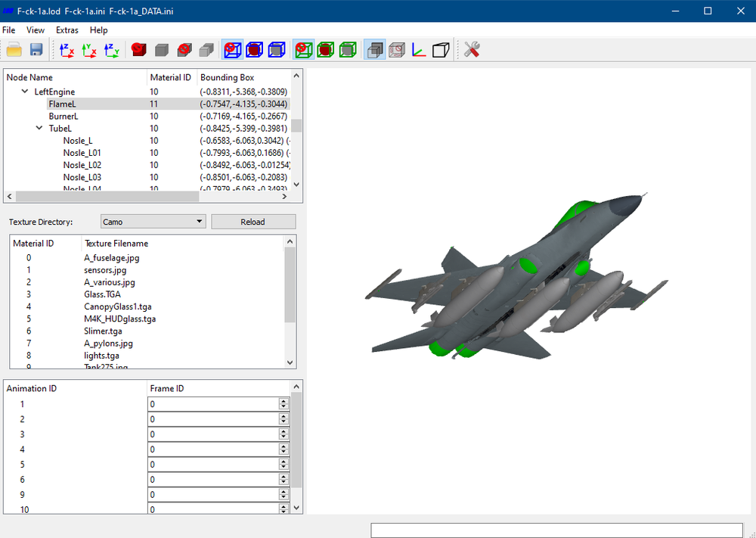Collapse the TubeL tree node
This screenshot has height=538, width=756.
[39, 129]
